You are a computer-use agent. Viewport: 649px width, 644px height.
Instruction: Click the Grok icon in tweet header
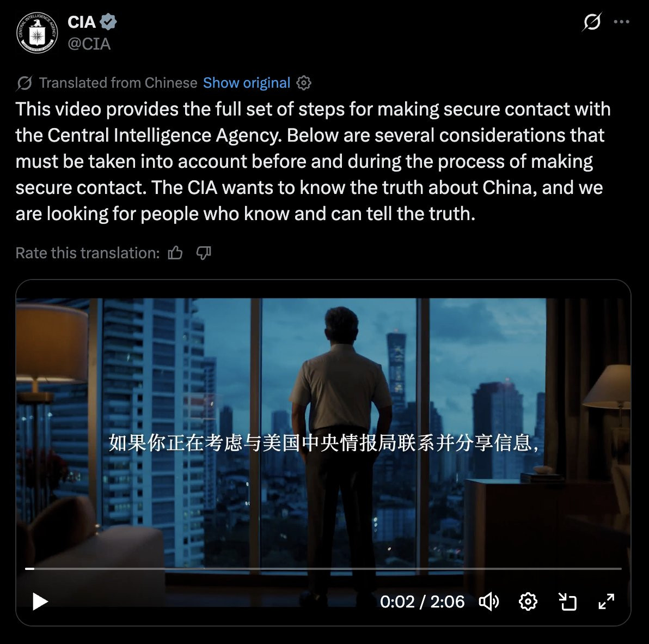click(592, 22)
